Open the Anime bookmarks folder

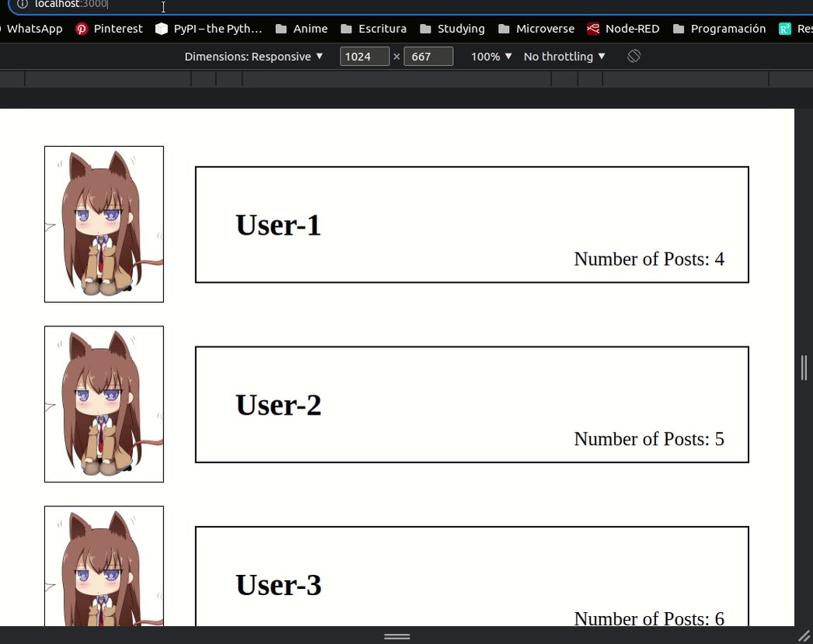tap(302, 29)
